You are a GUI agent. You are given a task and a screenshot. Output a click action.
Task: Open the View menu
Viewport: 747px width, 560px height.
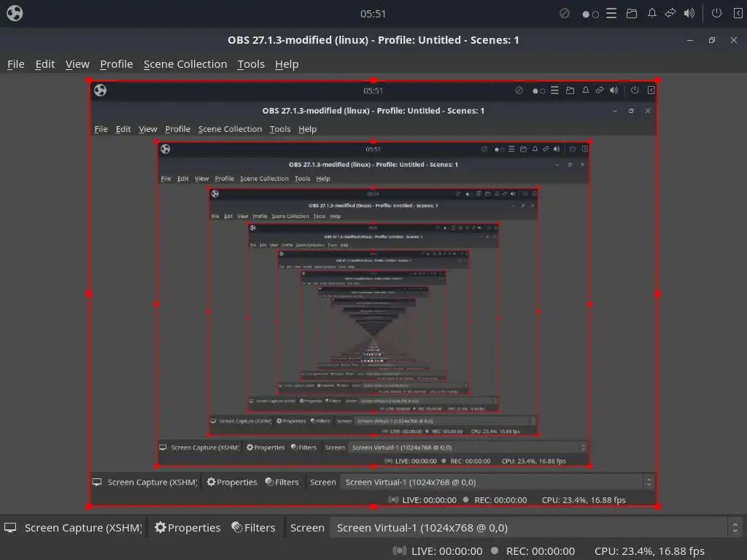(x=77, y=64)
